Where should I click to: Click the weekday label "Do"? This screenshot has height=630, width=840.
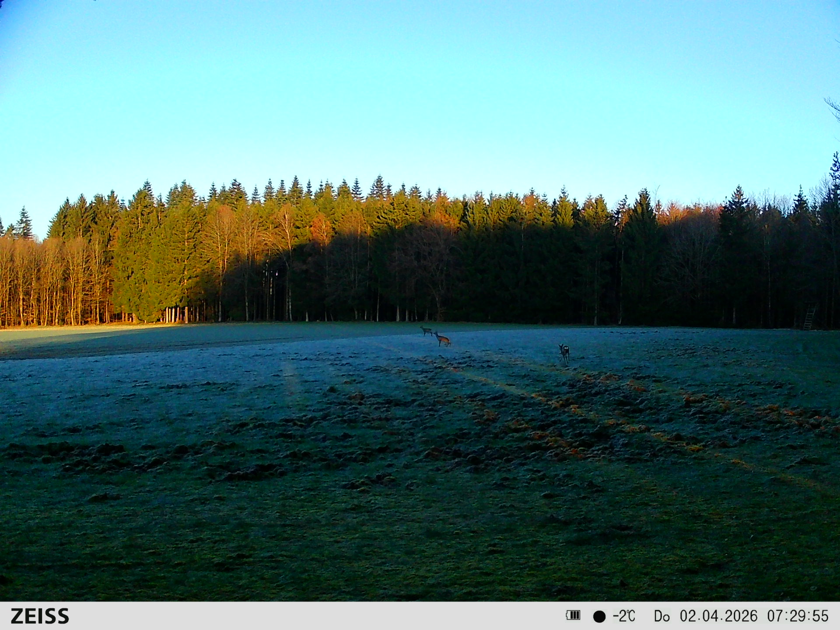(661, 616)
